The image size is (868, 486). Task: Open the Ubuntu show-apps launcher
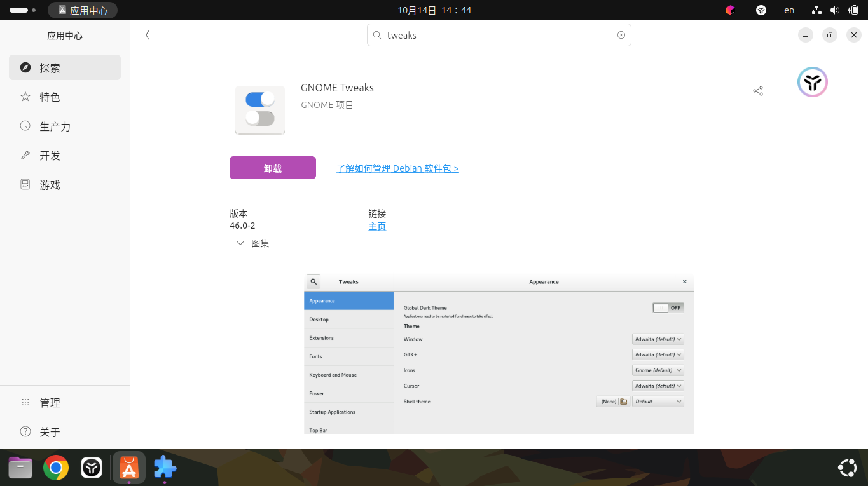[847, 468]
